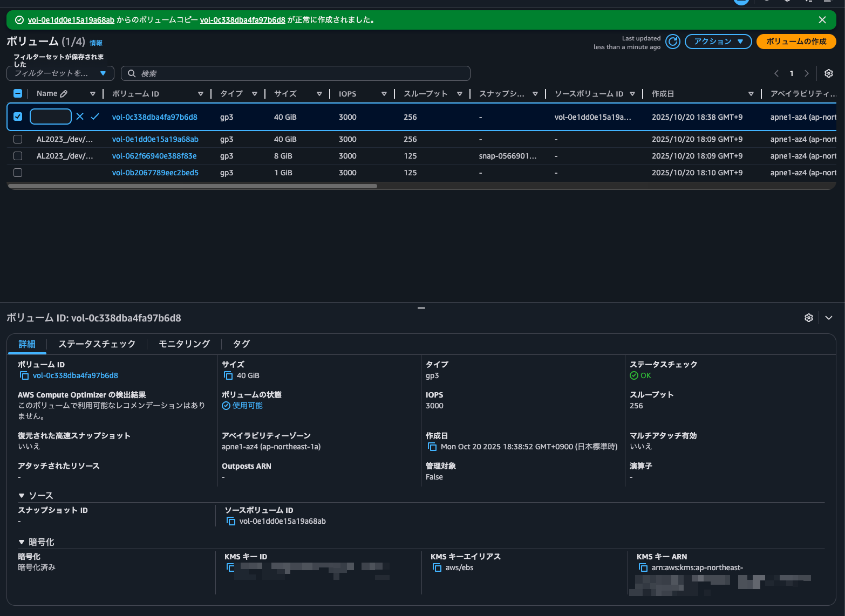Open the アクション dropdown menu
The image size is (845, 616).
tap(718, 42)
